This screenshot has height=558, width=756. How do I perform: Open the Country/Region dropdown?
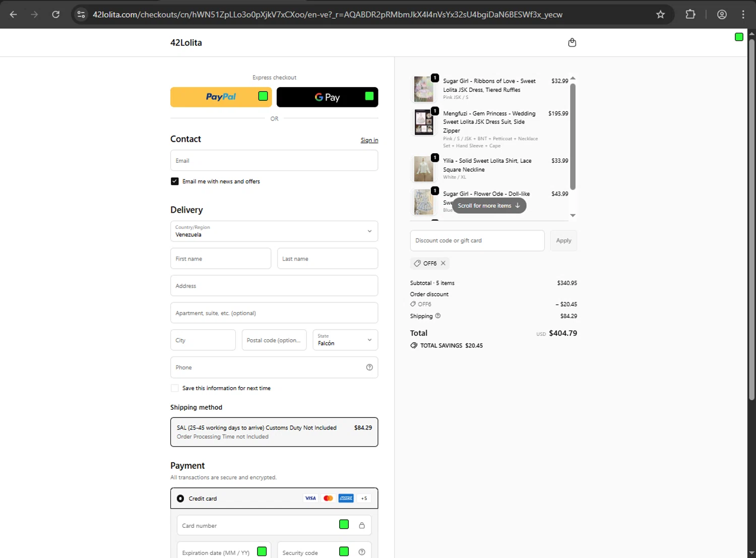[x=274, y=231]
